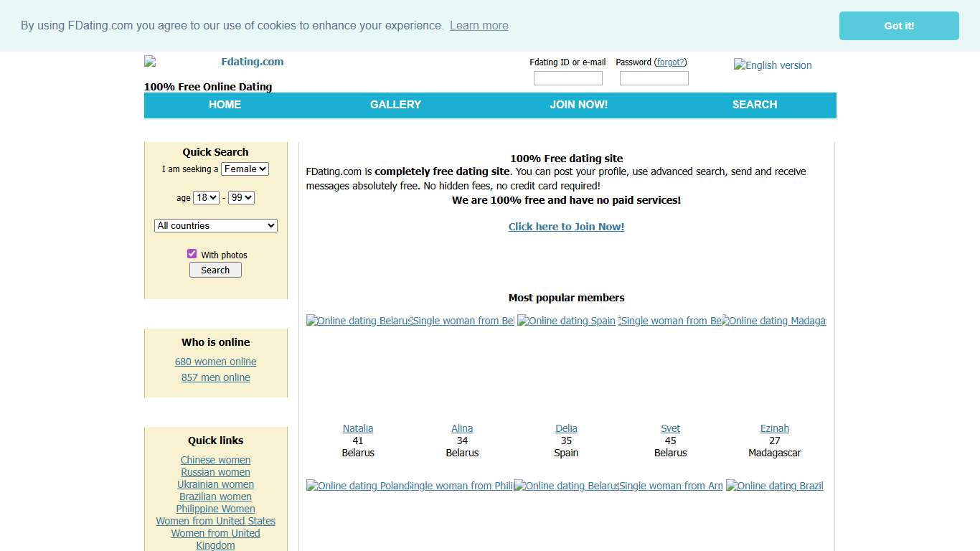Dismiss cookie banner with Got it!
The image size is (980, 551).
coord(898,26)
